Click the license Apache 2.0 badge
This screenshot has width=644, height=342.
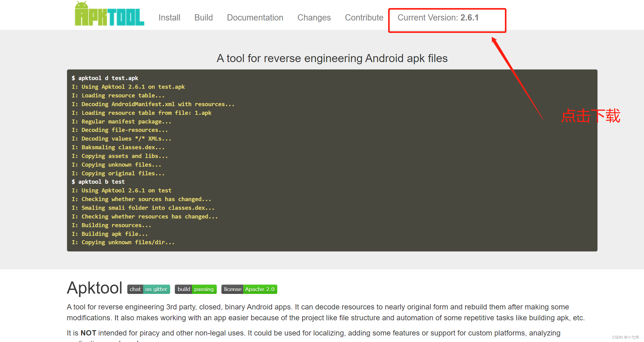click(249, 289)
